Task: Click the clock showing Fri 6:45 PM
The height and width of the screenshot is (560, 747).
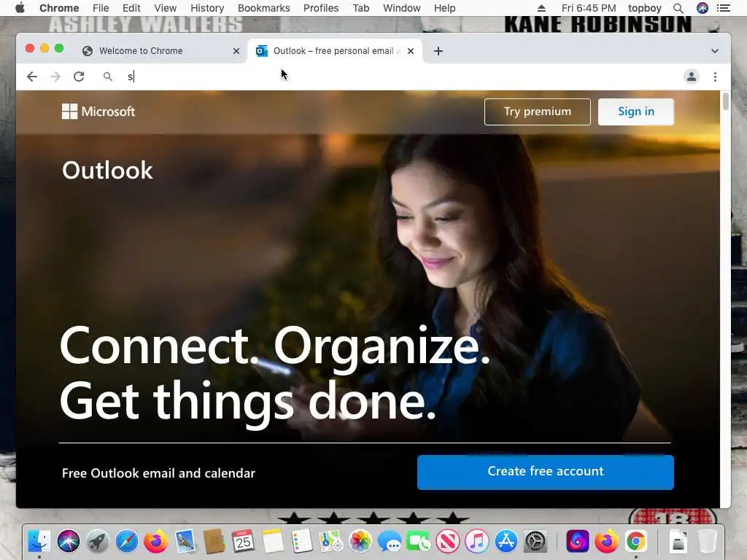Action: [x=589, y=8]
